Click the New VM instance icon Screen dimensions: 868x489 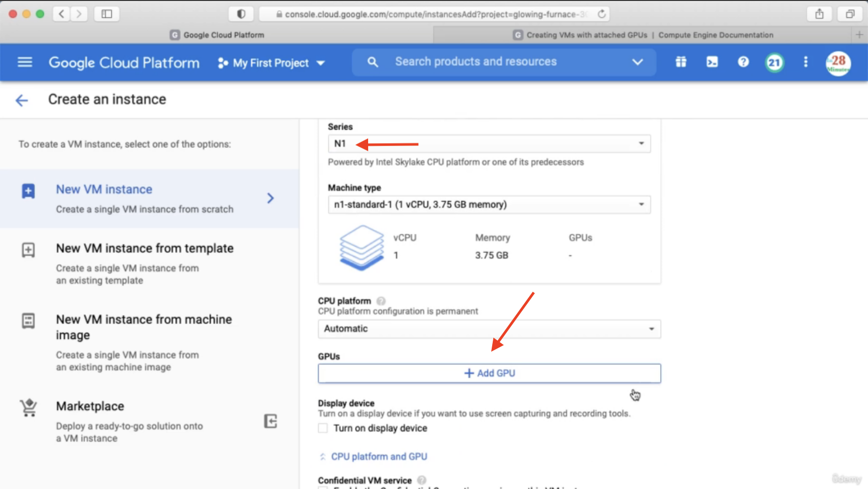[28, 191]
